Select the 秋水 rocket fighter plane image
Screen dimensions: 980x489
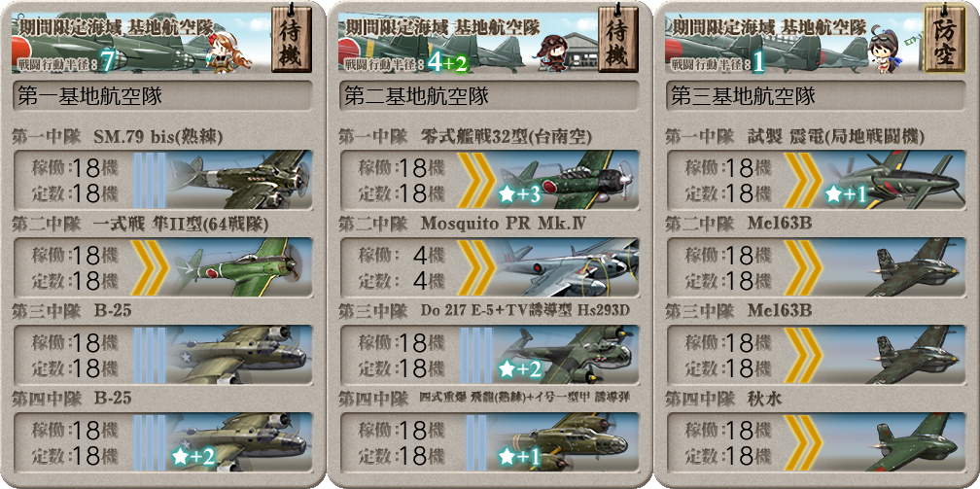coord(892,441)
